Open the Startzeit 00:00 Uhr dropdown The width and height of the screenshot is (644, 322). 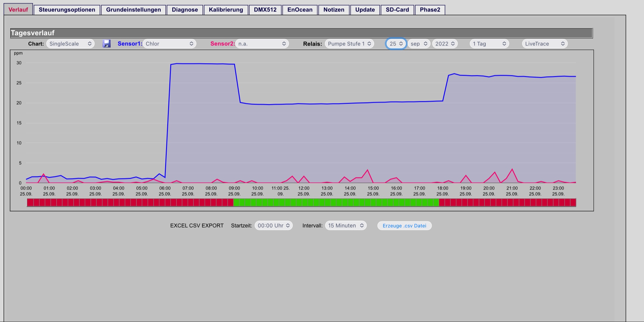[274, 226]
